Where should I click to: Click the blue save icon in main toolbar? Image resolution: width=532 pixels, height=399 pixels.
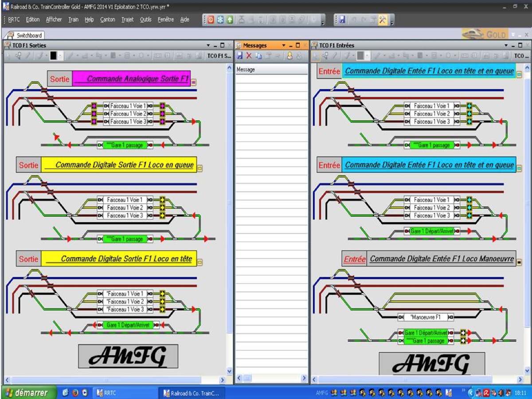tap(342, 20)
